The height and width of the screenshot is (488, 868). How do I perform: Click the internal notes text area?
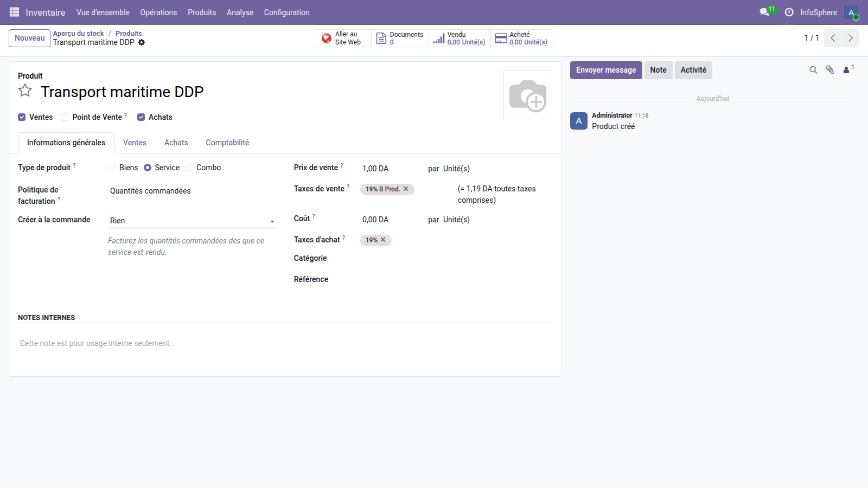pos(163,343)
